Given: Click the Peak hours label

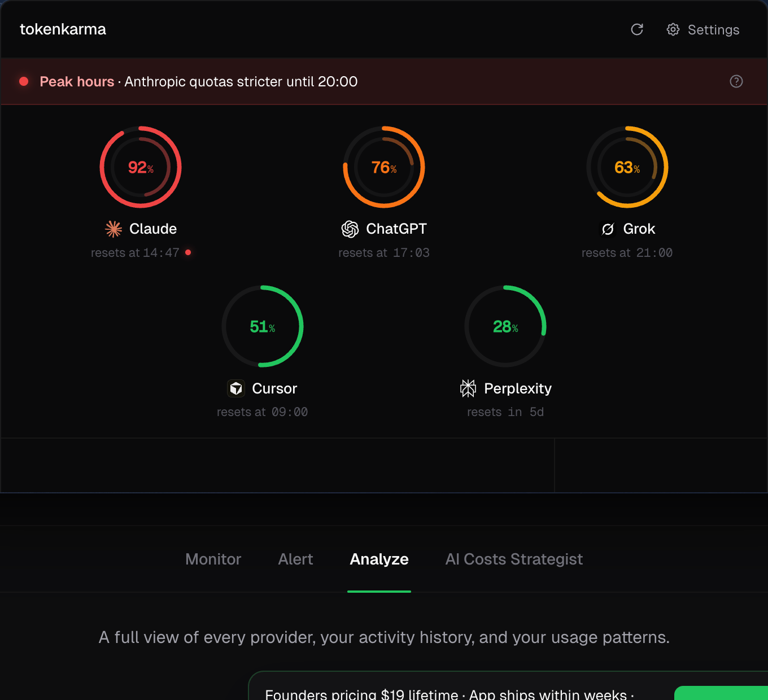Looking at the screenshot, I should point(77,81).
